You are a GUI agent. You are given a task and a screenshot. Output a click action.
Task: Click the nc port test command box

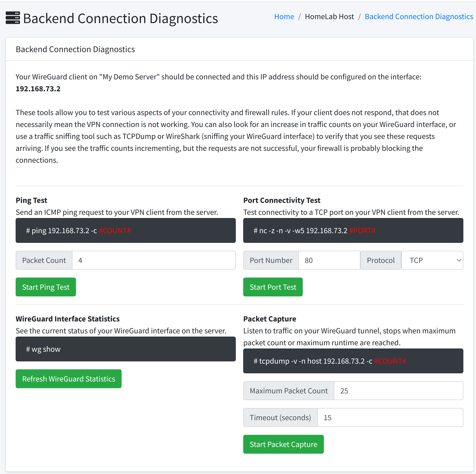pyautogui.click(x=353, y=230)
